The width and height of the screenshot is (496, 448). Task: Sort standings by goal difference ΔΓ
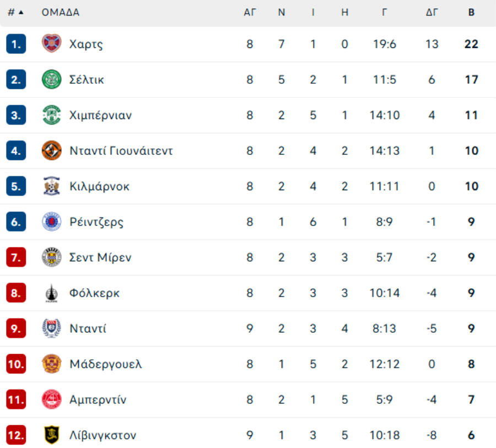point(432,12)
